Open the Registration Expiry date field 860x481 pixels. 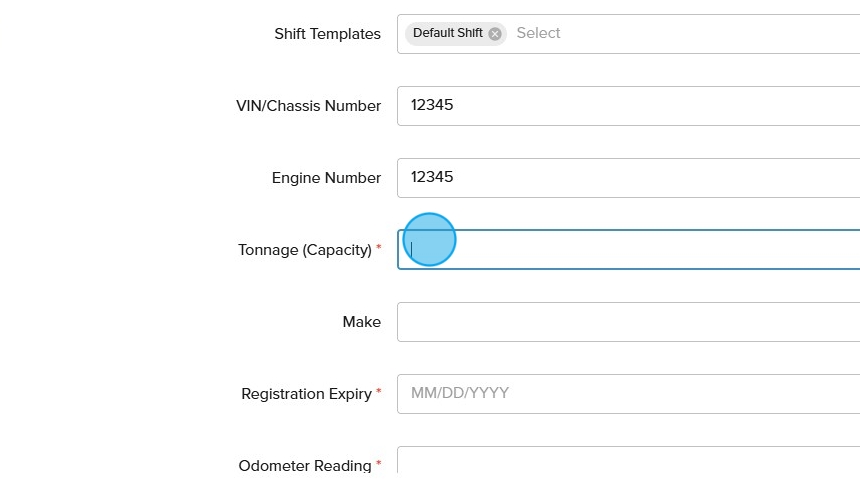pos(628,394)
